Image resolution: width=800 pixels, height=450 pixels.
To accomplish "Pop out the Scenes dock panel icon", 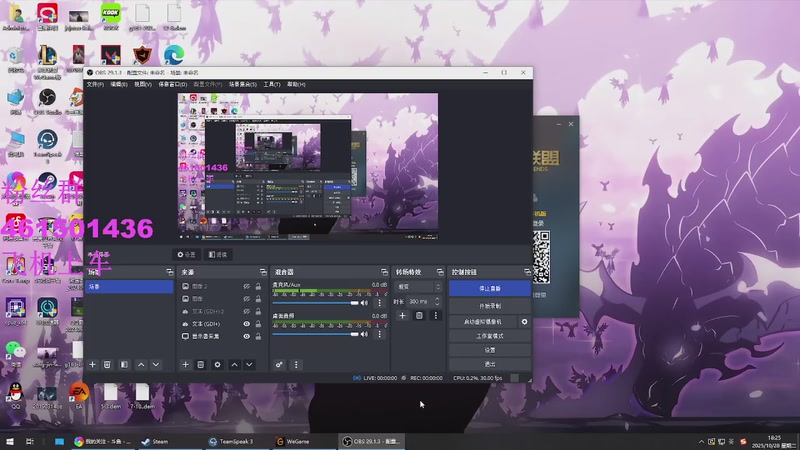I will click(x=169, y=272).
